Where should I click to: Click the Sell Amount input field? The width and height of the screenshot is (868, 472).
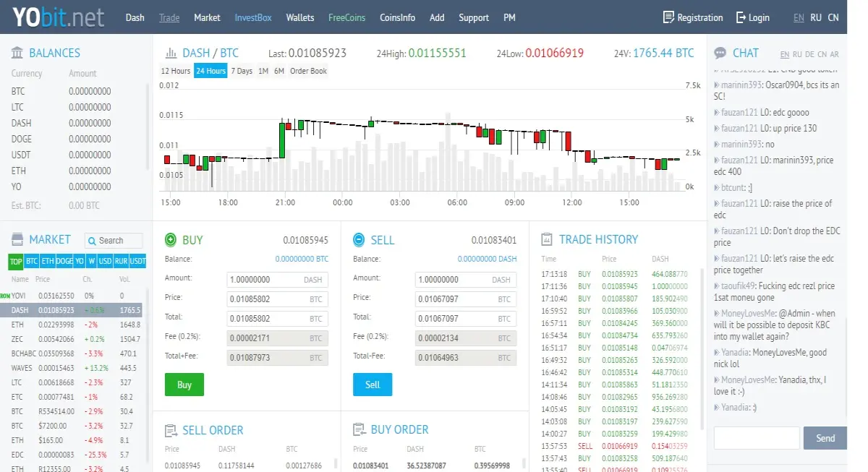click(x=466, y=280)
